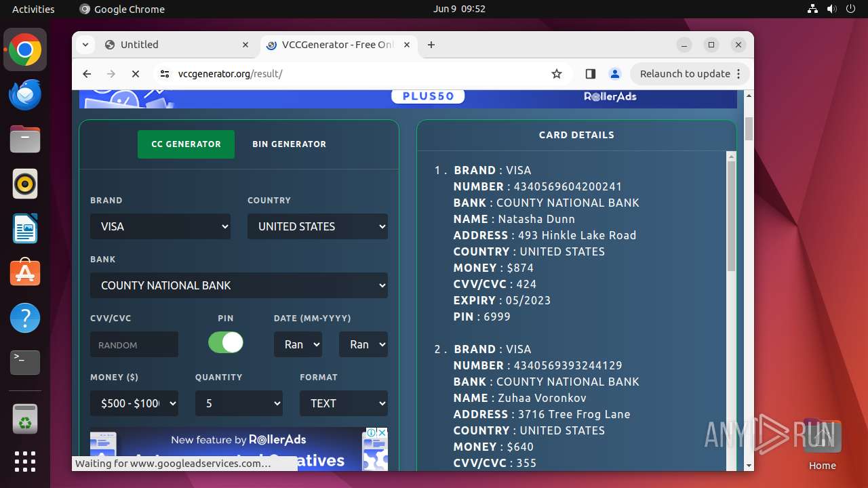Open the Google Chrome app menu in top bar
Screen dimensions: 868x488
122,9
